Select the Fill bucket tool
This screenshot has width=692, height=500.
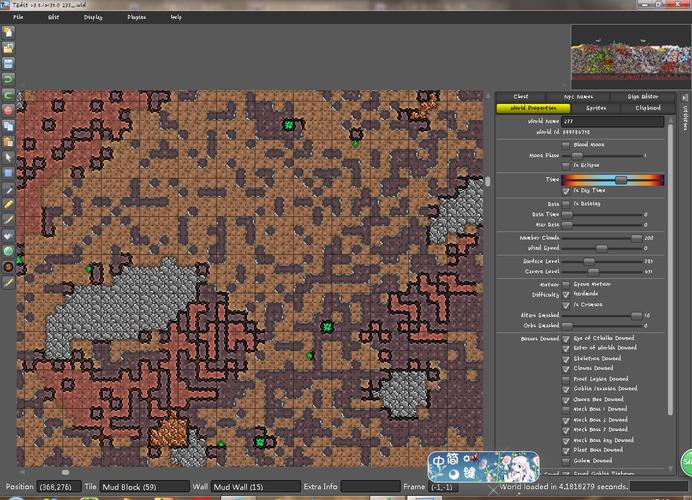8,236
